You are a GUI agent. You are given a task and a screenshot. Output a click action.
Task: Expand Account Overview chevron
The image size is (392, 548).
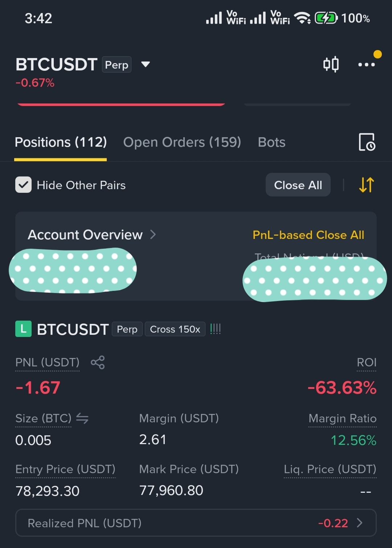tap(153, 235)
